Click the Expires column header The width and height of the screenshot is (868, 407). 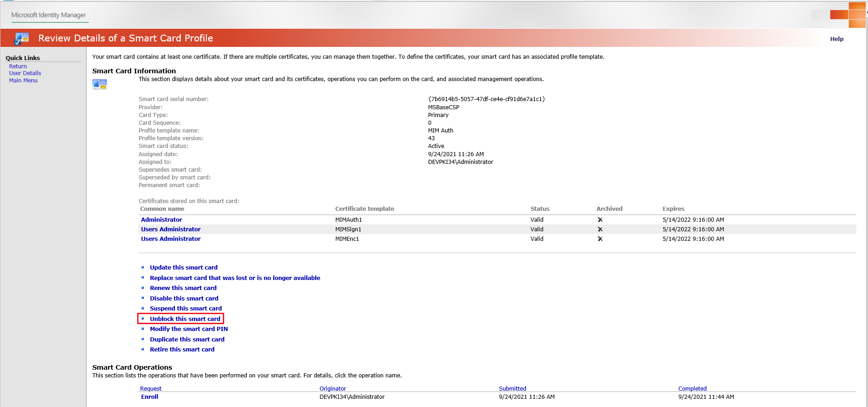(673, 209)
